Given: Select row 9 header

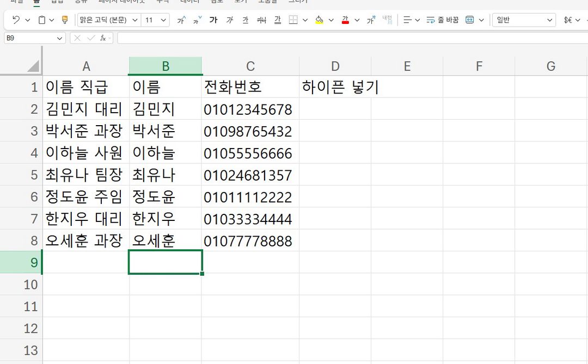Looking at the screenshot, I should [x=21, y=262].
